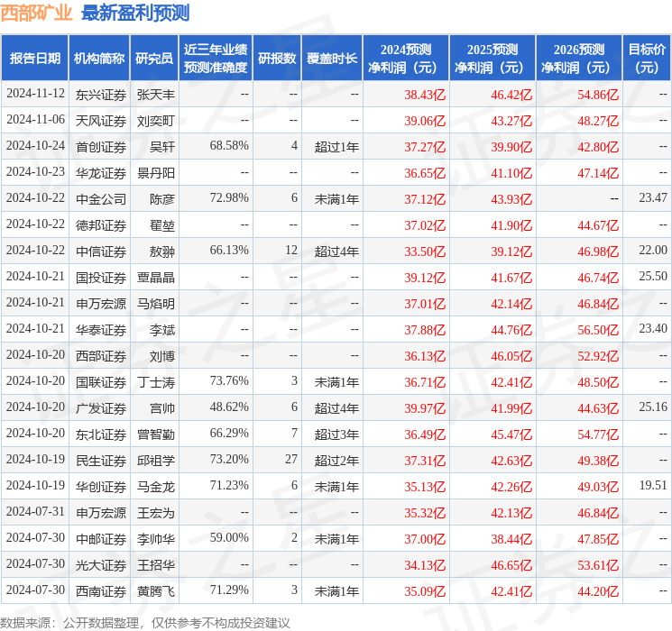
Task: Click 东北证券 institution cell
Action: (x=101, y=434)
